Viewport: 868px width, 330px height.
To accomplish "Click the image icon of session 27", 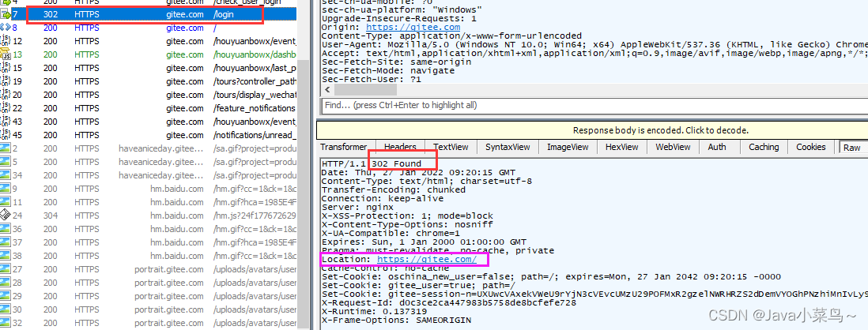I will (6, 269).
